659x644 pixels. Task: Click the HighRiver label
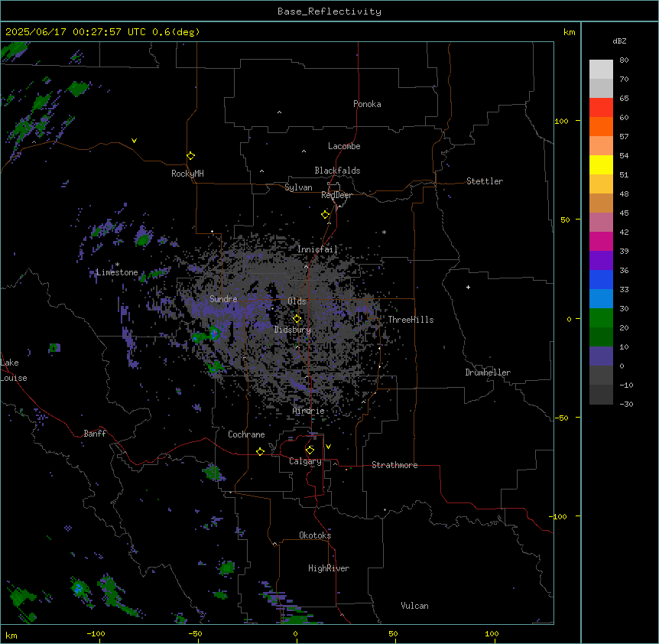(x=329, y=568)
